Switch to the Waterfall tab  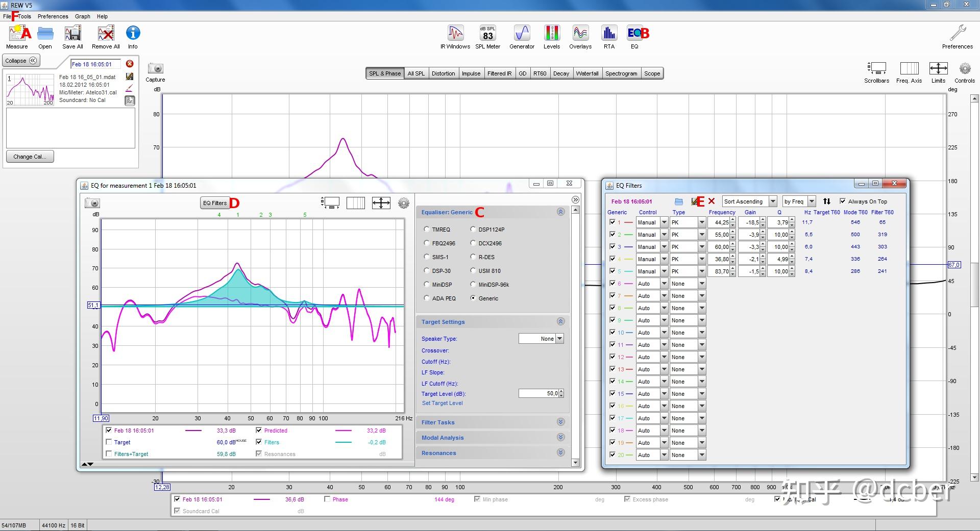pyautogui.click(x=587, y=73)
